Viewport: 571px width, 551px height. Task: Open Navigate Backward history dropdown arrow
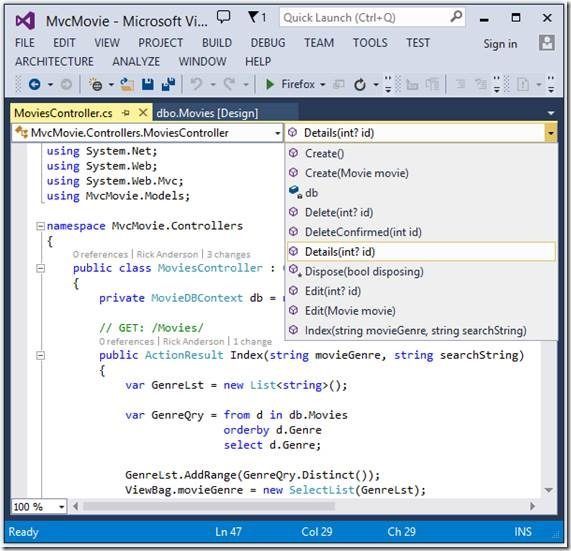click(x=50, y=85)
